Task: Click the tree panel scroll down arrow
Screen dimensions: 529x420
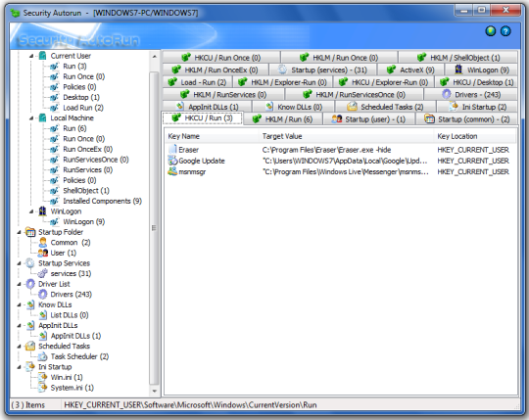Action: (154, 391)
